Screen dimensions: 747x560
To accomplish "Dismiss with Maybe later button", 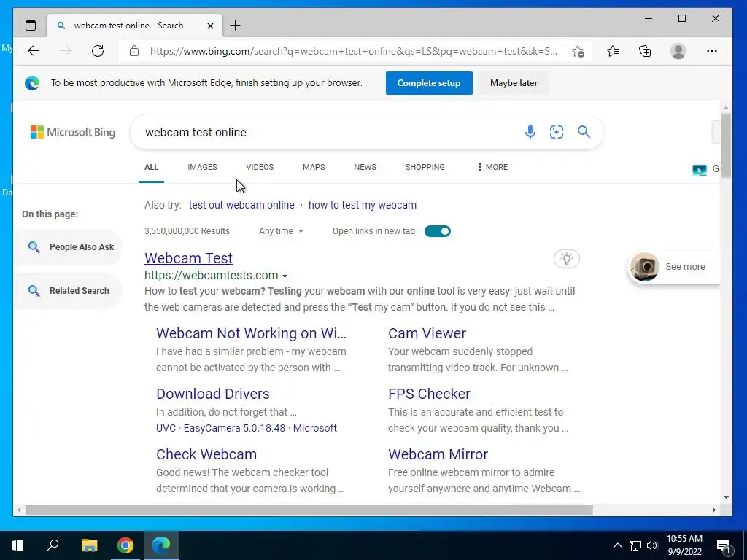I will 514,83.
